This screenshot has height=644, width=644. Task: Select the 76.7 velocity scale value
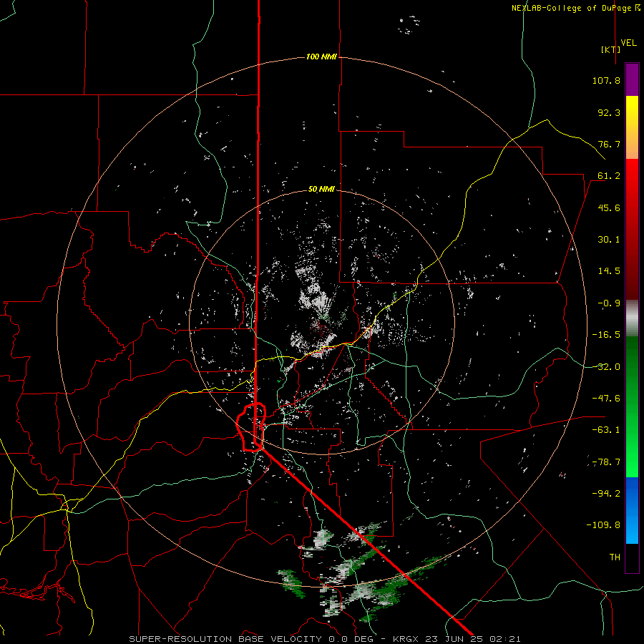pyautogui.click(x=609, y=144)
